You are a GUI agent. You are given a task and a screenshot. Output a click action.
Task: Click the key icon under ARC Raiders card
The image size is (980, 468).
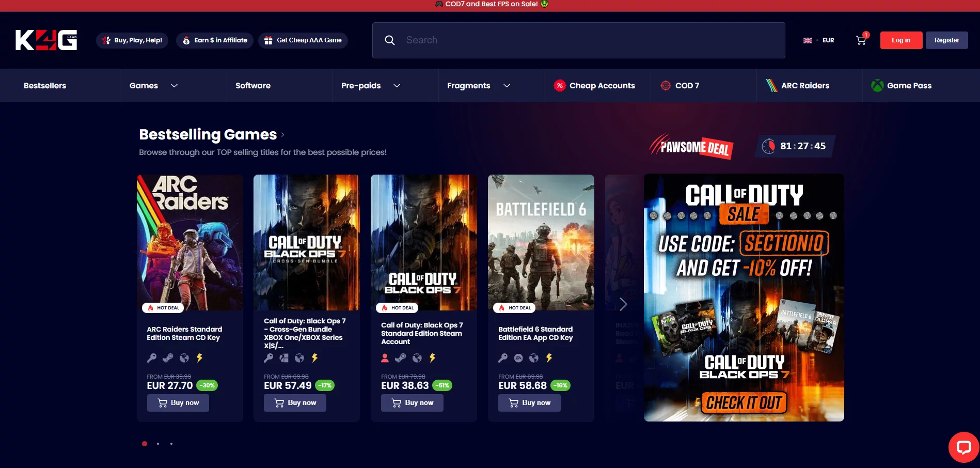(152, 358)
